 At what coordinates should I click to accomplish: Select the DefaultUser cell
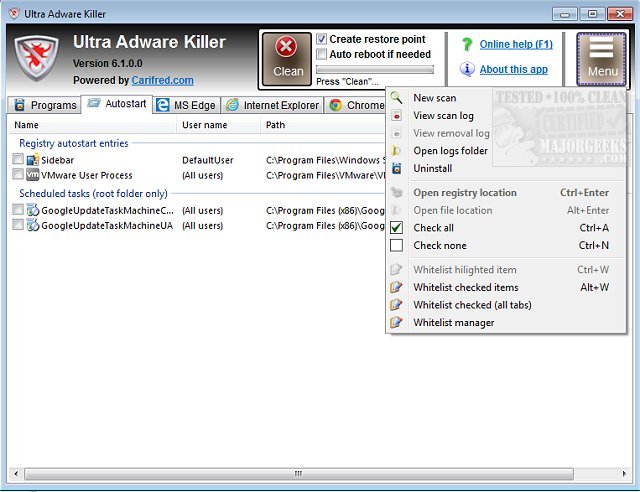(207, 160)
